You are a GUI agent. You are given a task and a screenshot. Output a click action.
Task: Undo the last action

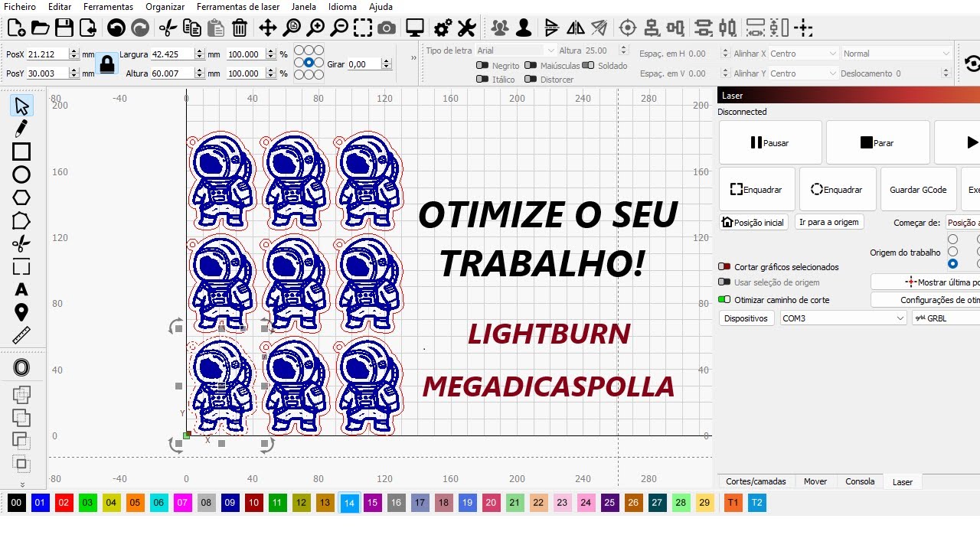point(116,28)
